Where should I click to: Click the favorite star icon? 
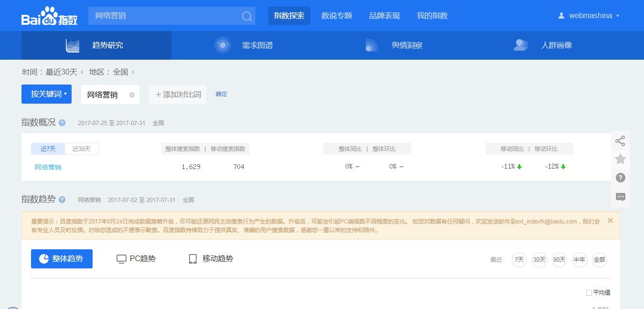point(620,159)
